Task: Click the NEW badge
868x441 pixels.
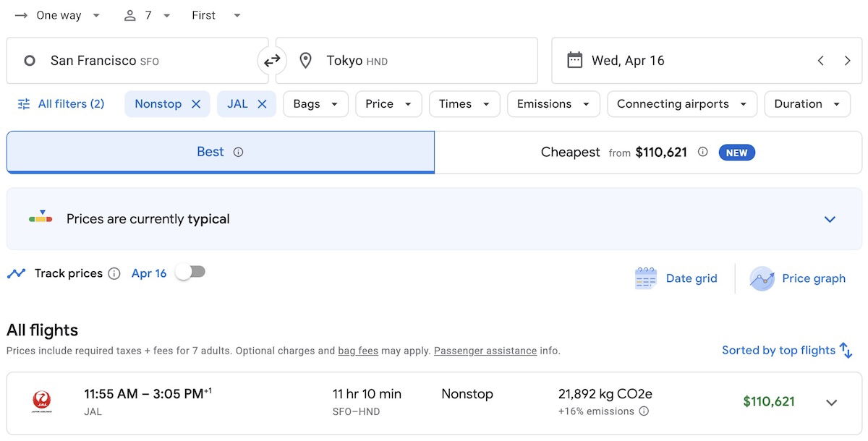Action: click(736, 153)
